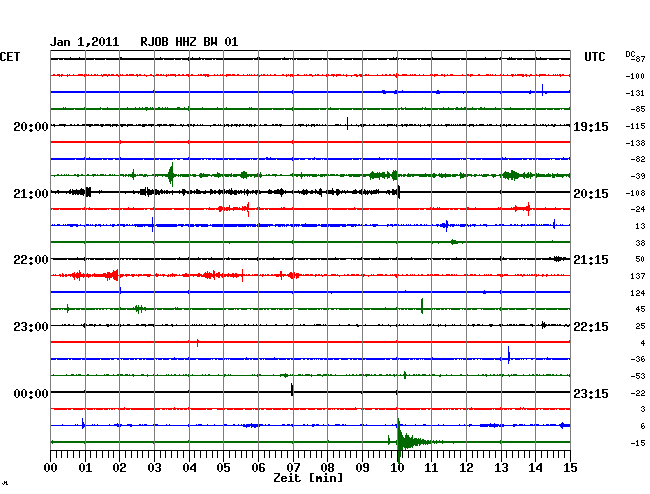Click the "22:15" UTC time label

[x=591, y=327]
